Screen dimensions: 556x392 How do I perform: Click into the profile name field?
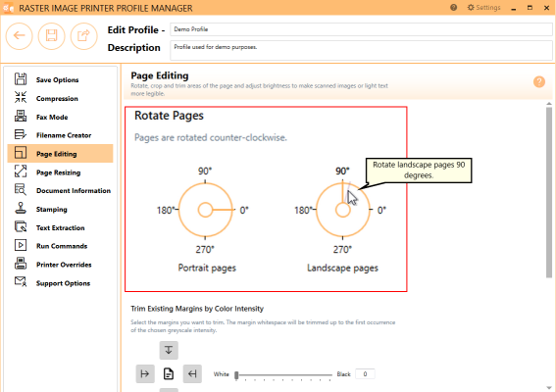coord(361,29)
